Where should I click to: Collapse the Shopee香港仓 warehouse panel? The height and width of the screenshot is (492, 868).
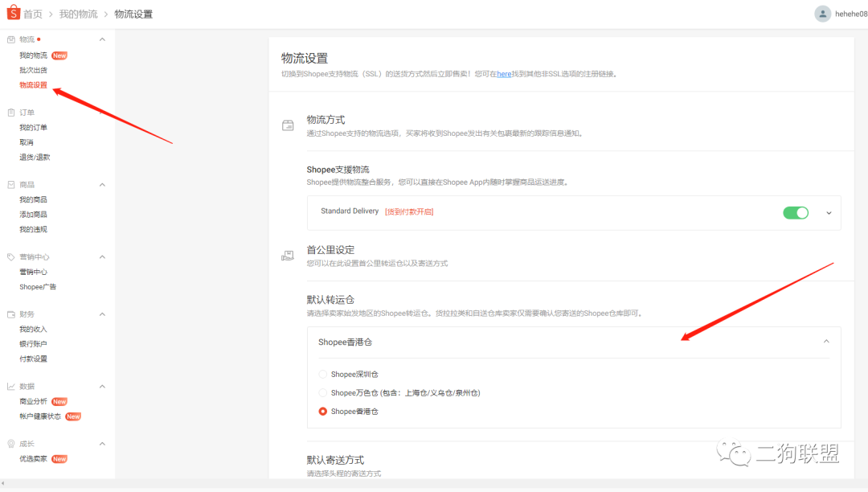point(826,341)
